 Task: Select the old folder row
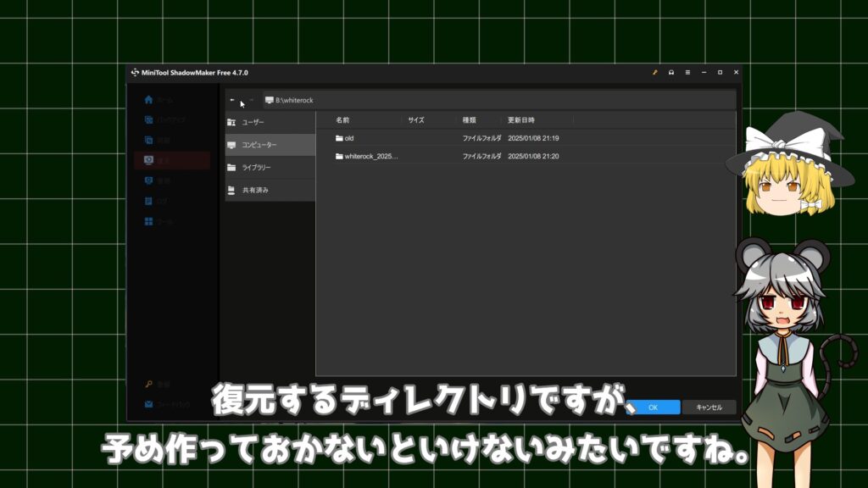pos(526,138)
